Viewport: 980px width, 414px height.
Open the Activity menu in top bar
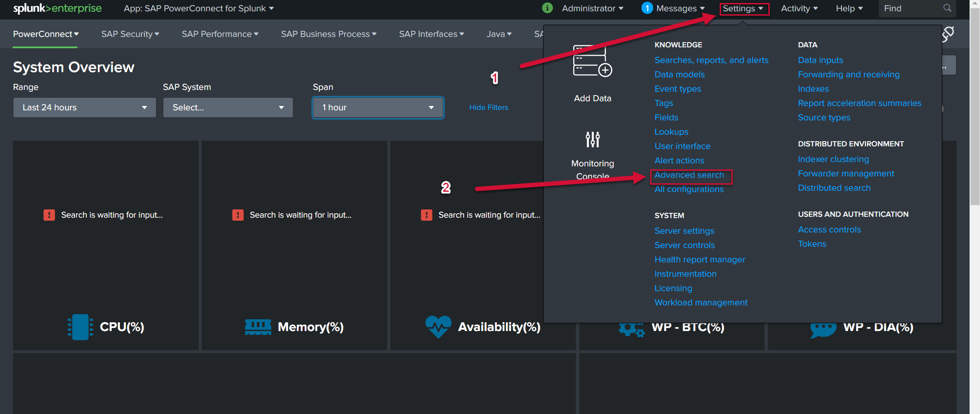799,8
